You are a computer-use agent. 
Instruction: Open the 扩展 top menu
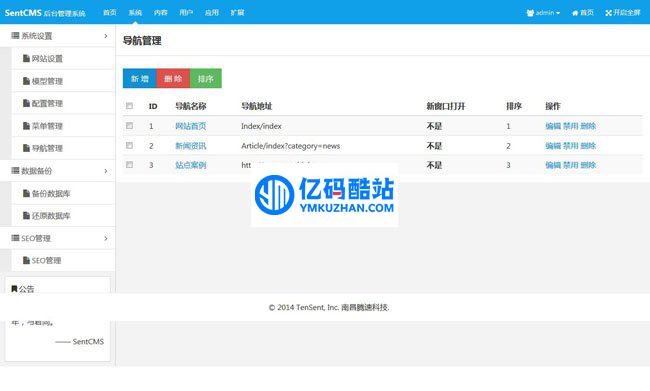237,13
